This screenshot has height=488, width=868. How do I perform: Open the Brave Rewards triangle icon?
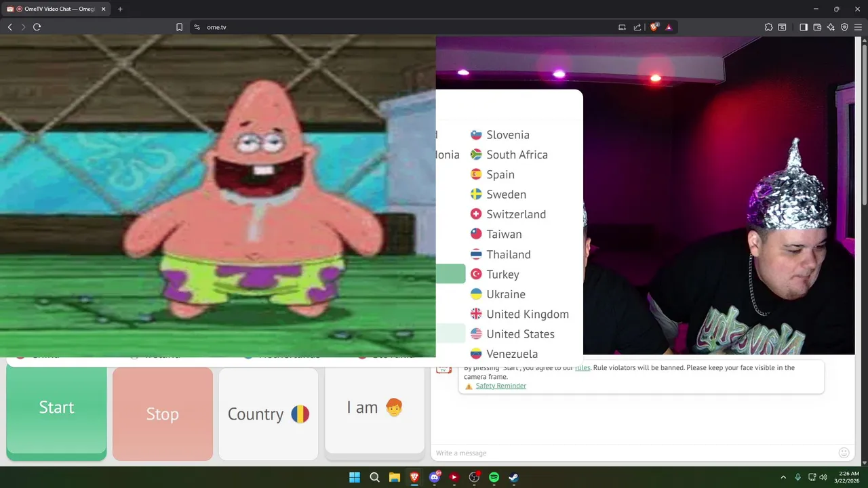click(x=669, y=27)
